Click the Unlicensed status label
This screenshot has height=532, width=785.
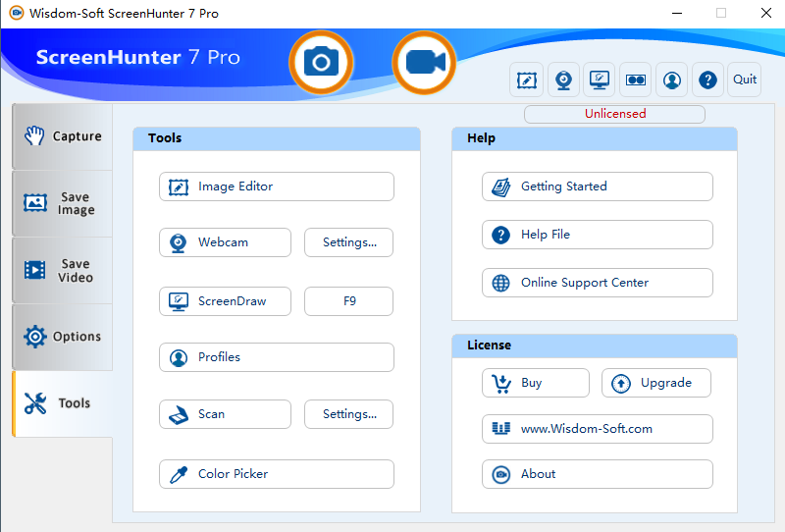point(615,114)
